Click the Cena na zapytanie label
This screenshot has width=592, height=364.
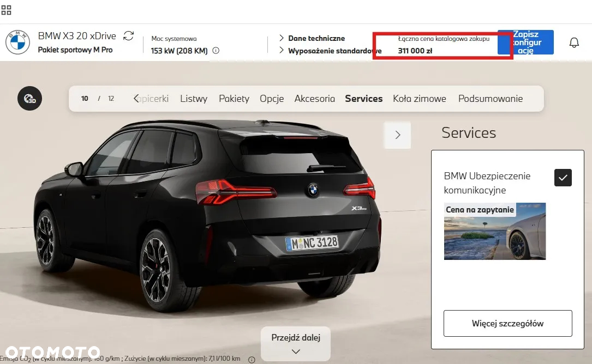[x=480, y=210]
